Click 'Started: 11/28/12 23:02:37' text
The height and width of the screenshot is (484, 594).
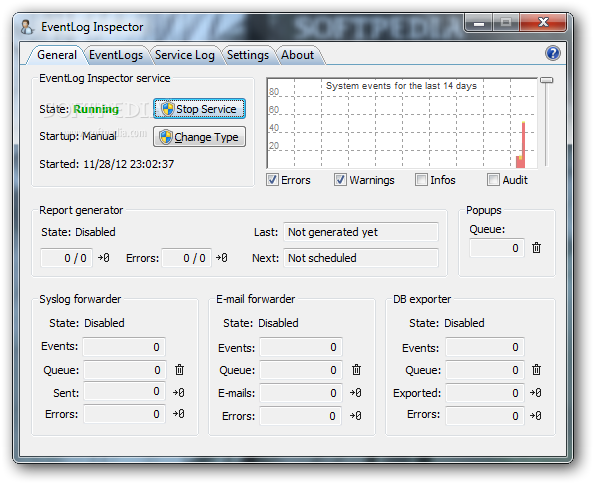[x=107, y=164]
